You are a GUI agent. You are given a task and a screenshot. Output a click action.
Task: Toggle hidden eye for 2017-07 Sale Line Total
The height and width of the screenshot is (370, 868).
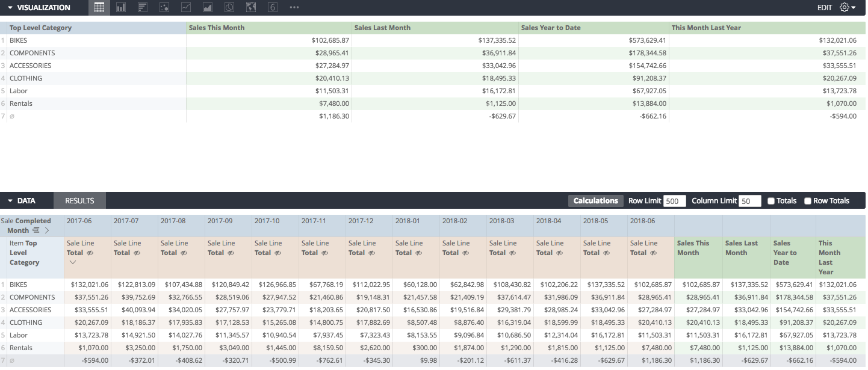pyautogui.click(x=137, y=253)
